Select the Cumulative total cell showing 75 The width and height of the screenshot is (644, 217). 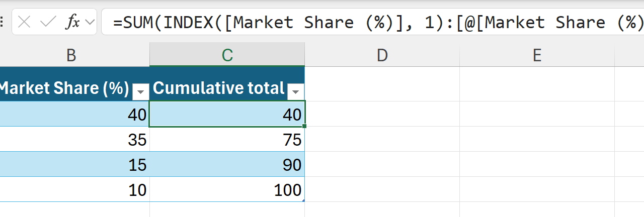tap(227, 139)
